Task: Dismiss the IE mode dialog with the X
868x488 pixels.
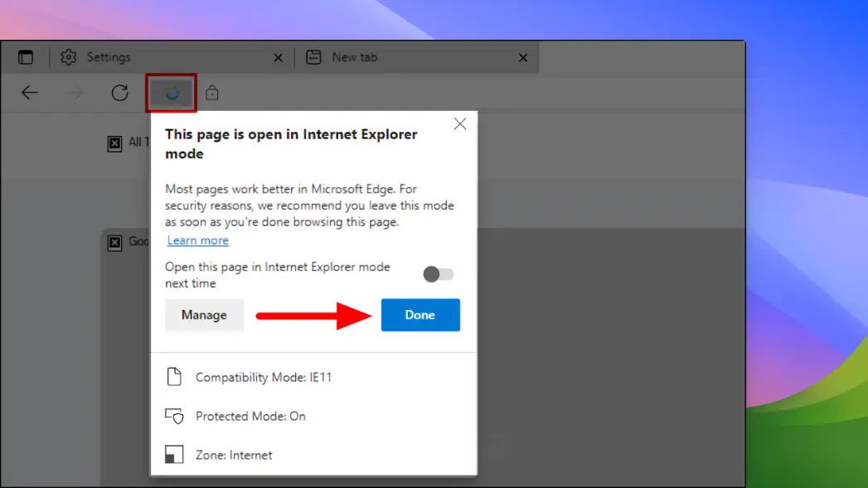Action: [460, 123]
